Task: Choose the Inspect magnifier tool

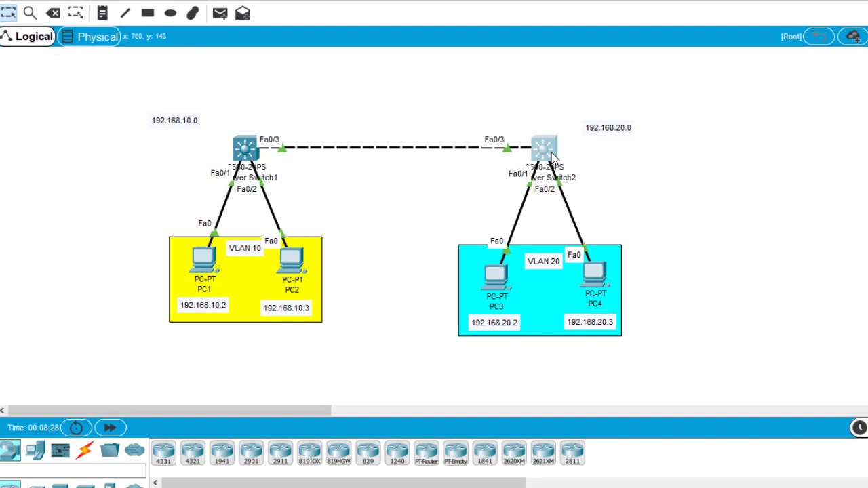Action: tap(30, 13)
